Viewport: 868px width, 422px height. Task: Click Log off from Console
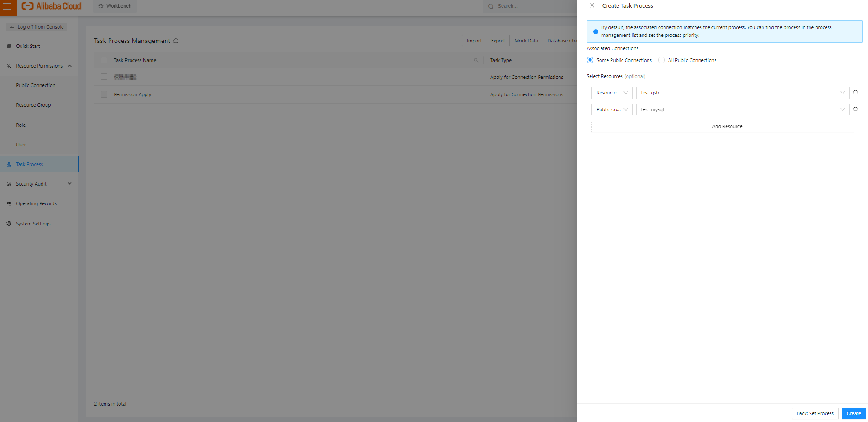click(37, 27)
